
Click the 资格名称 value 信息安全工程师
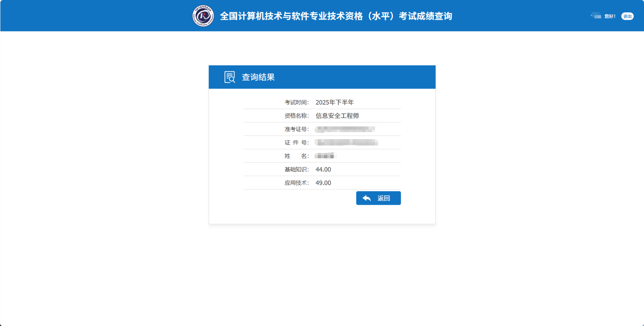pyautogui.click(x=337, y=115)
